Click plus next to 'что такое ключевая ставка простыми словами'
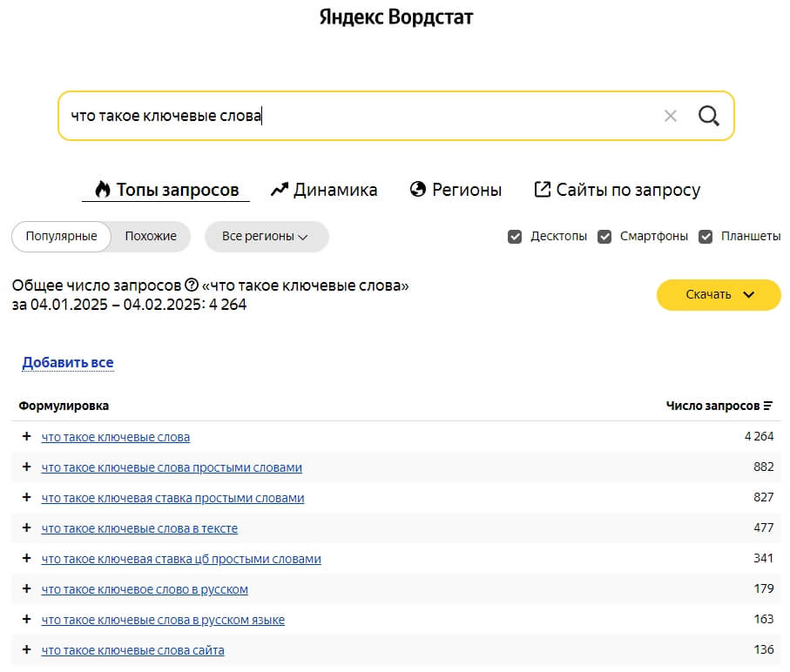The image size is (790, 672). [27, 497]
